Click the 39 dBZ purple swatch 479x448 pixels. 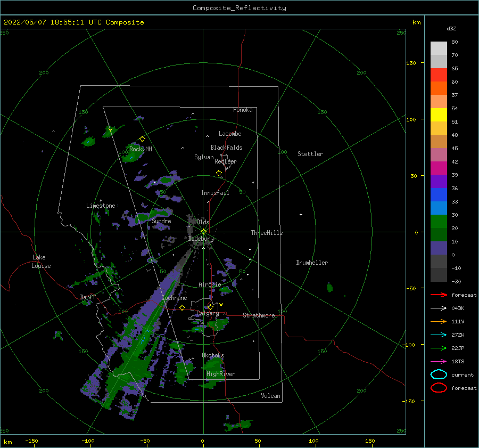(439, 182)
